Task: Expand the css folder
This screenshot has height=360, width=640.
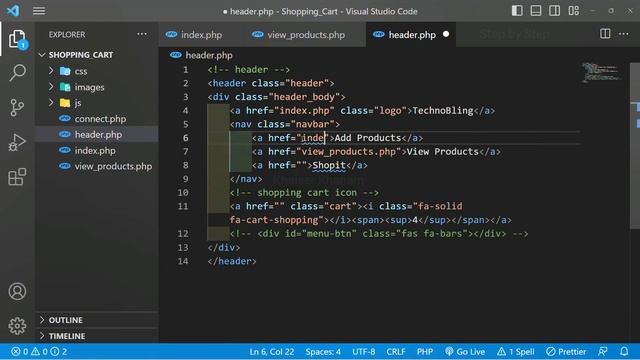Action: [81, 71]
